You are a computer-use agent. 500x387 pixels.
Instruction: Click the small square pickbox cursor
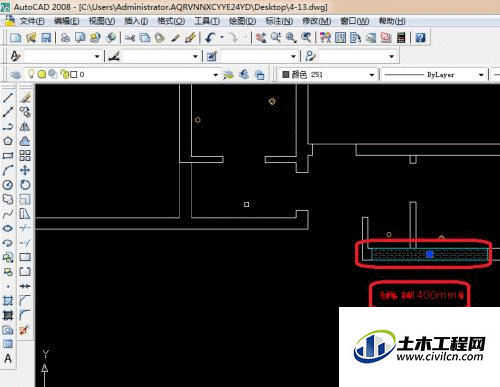(x=246, y=204)
